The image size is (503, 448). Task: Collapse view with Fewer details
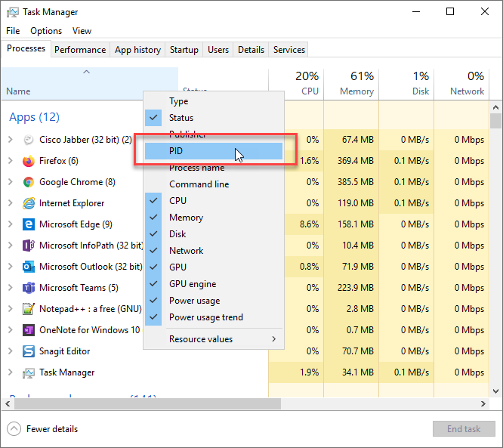click(43, 429)
